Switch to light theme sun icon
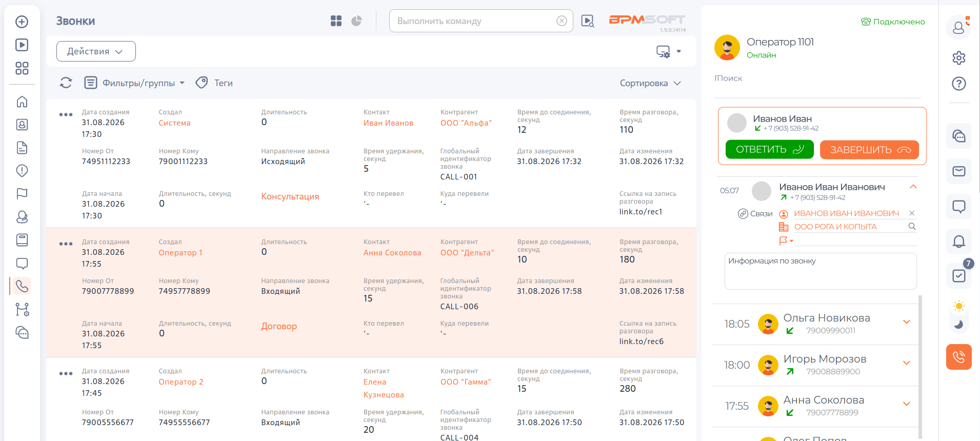980x441 pixels. [x=958, y=307]
